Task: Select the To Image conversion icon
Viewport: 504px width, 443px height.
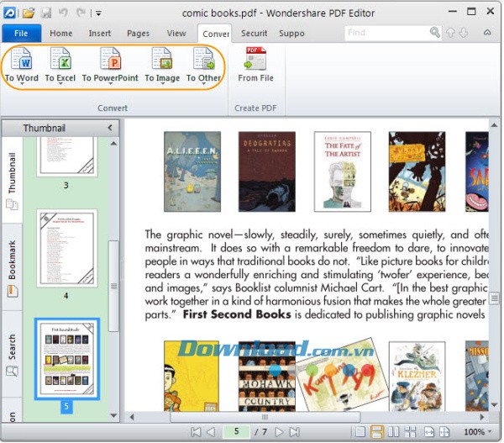Action: pos(161,59)
